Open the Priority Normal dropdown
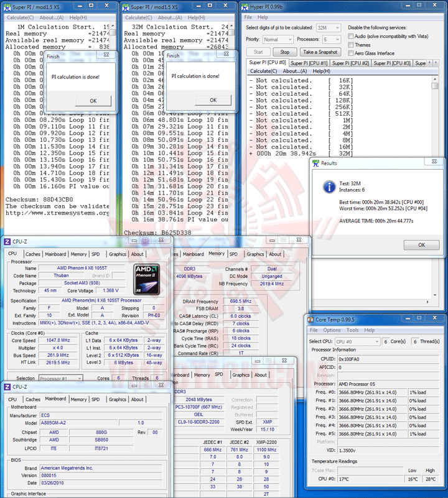448x498 pixels. [278, 39]
